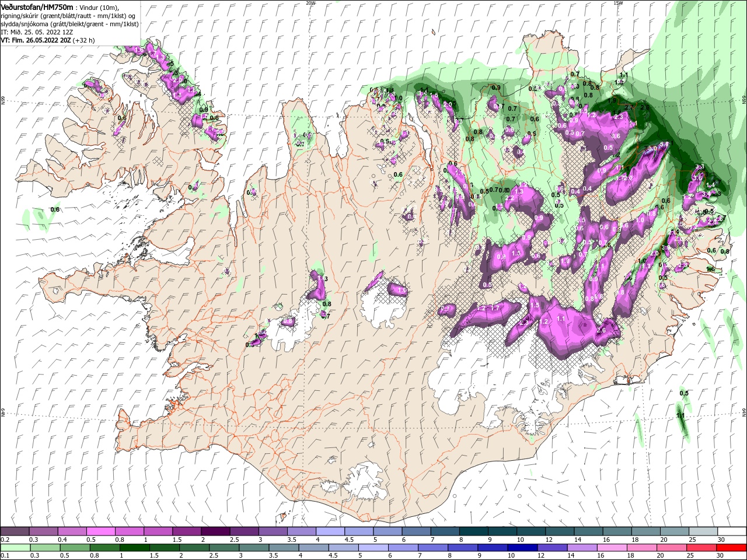This screenshot has height=560, width=747.
Task: Pick bright pink upper swatch between 0.5 and 0.8
Action: (x=100, y=531)
